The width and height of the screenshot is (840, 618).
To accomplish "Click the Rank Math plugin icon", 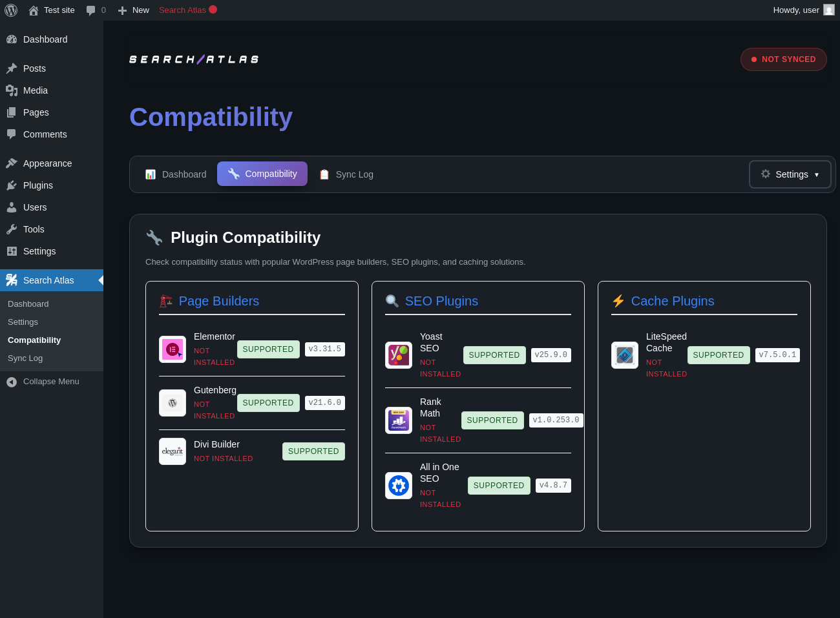I will 399,420.
